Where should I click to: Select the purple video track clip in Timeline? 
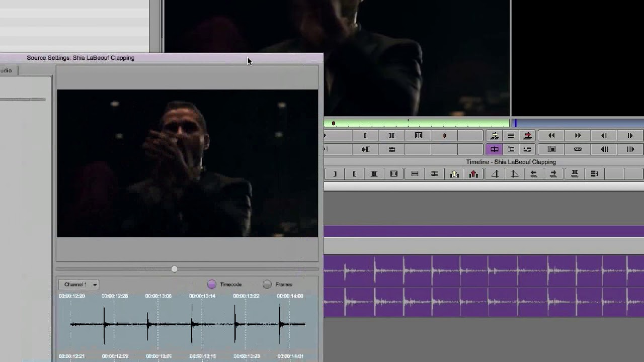[x=484, y=231]
